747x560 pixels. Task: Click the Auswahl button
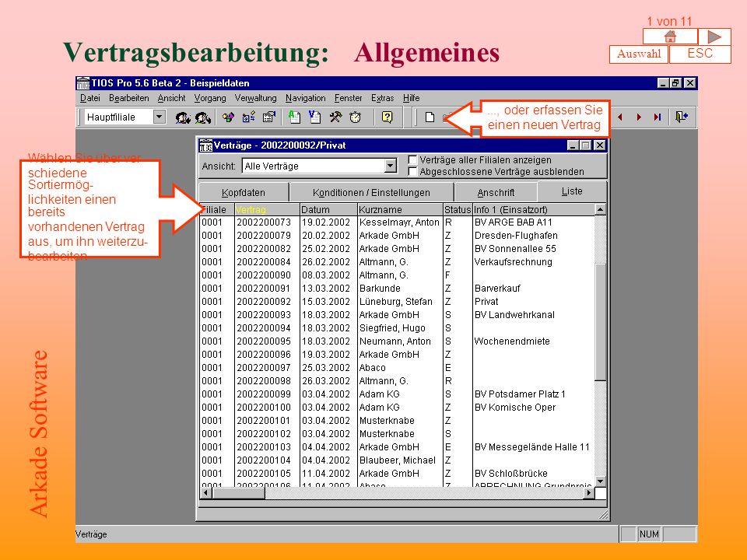(x=639, y=54)
